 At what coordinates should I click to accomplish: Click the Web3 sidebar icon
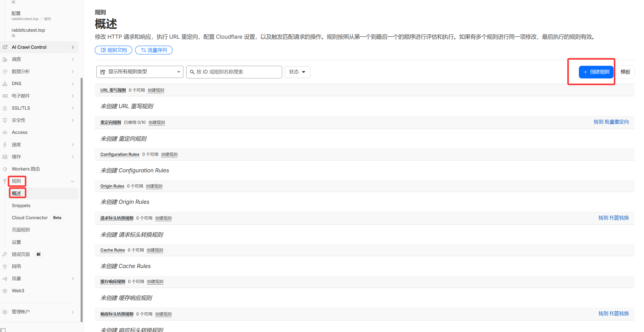coord(5,291)
